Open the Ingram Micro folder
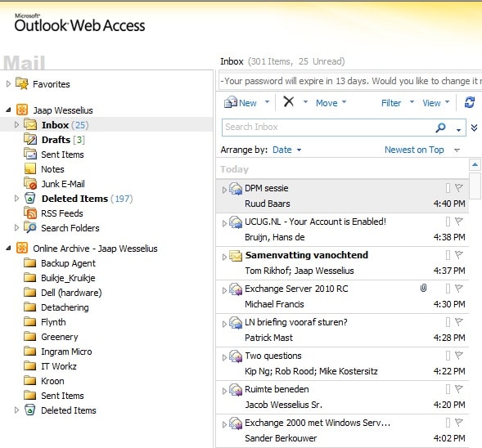The image size is (482, 448). point(66,352)
